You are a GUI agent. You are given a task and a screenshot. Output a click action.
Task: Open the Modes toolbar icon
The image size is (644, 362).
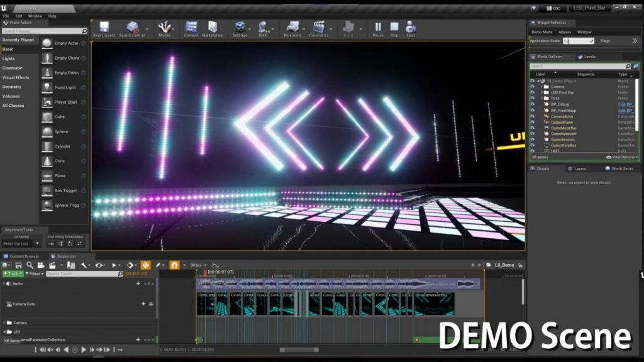164,28
